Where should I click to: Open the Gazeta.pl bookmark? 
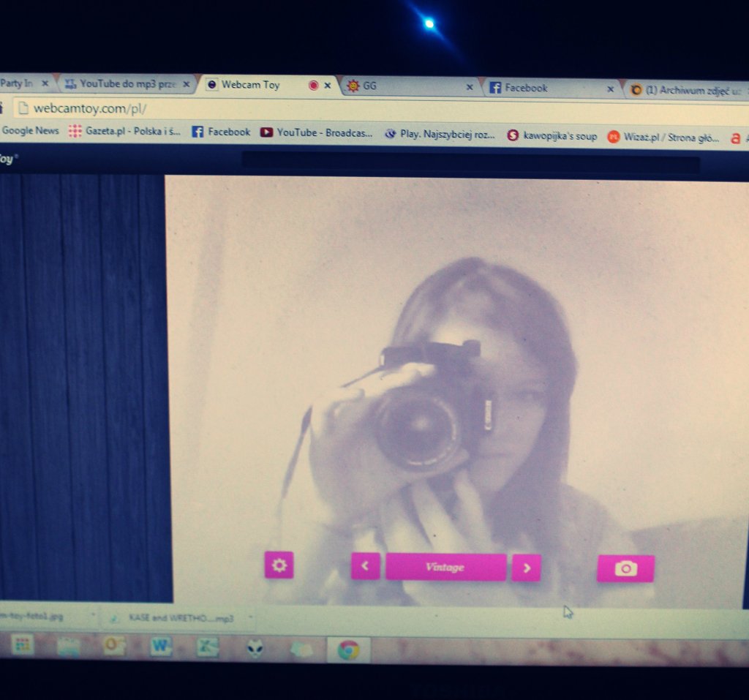click(x=124, y=132)
